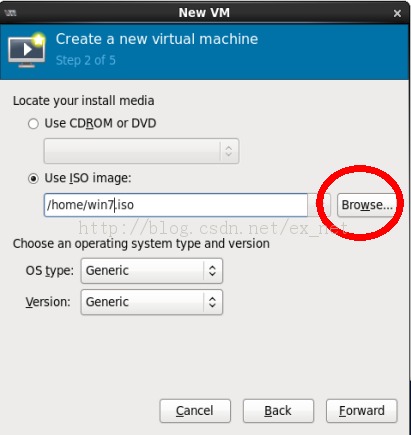This screenshot has width=411, height=435.
Task: Proceed with the Forward button
Action: point(362,411)
